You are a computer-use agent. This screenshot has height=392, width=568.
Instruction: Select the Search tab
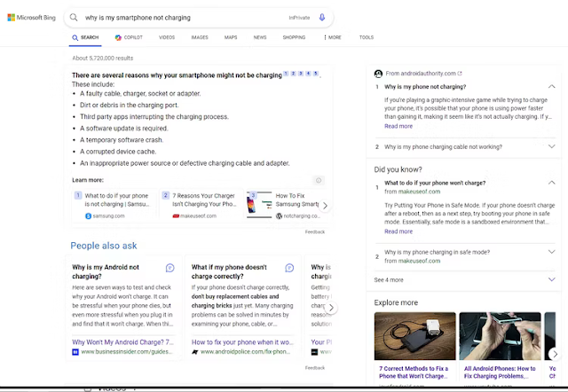coord(85,37)
